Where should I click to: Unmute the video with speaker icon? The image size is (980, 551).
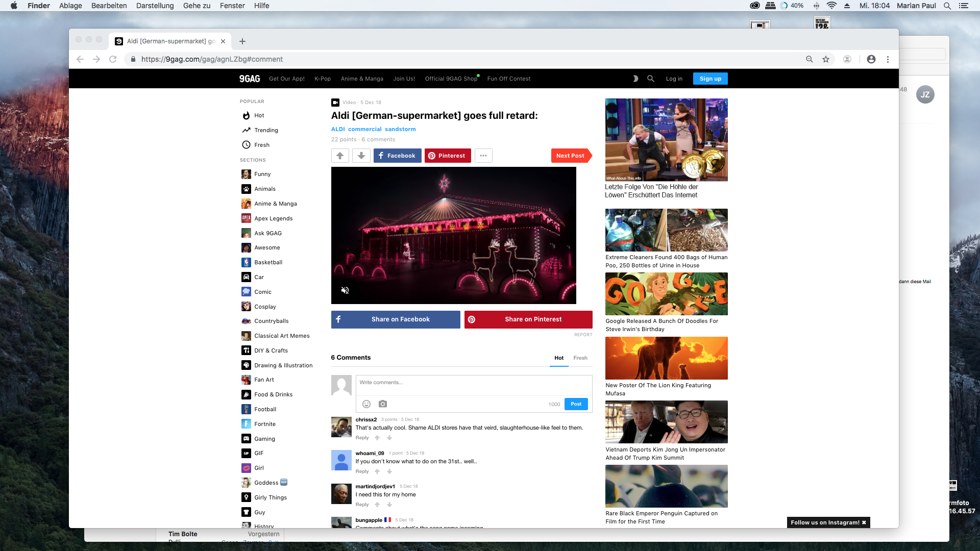click(345, 290)
